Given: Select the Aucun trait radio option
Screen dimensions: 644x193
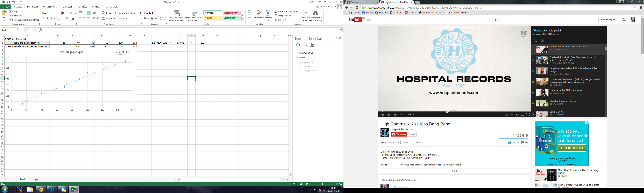Looking at the screenshot, I should click(x=300, y=63).
